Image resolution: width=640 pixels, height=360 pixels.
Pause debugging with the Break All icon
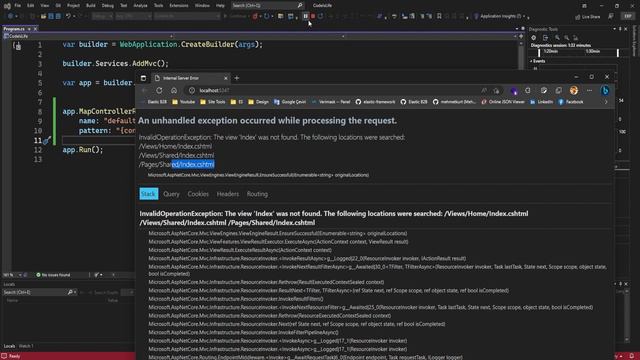[305, 16]
